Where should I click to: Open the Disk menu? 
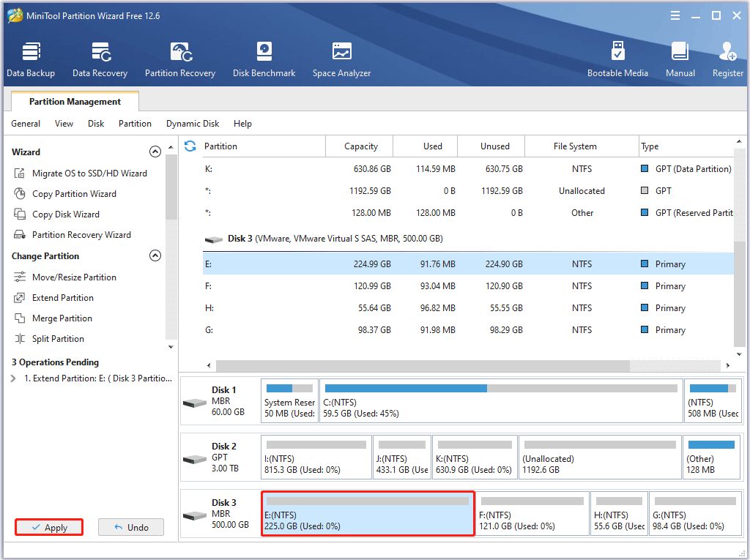pyautogui.click(x=96, y=124)
